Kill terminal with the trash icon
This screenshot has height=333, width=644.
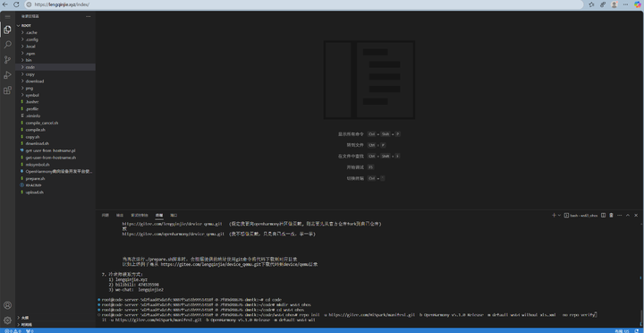pos(611,215)
